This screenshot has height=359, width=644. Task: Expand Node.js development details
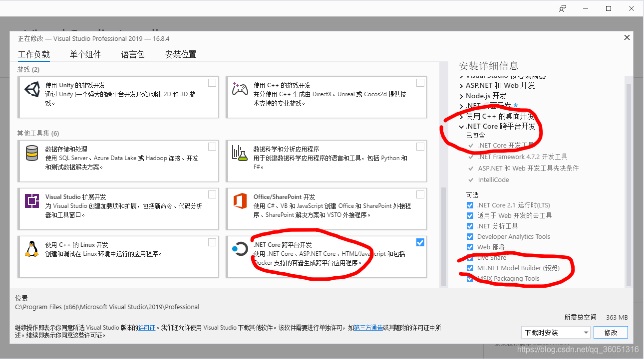coord(461,96)
